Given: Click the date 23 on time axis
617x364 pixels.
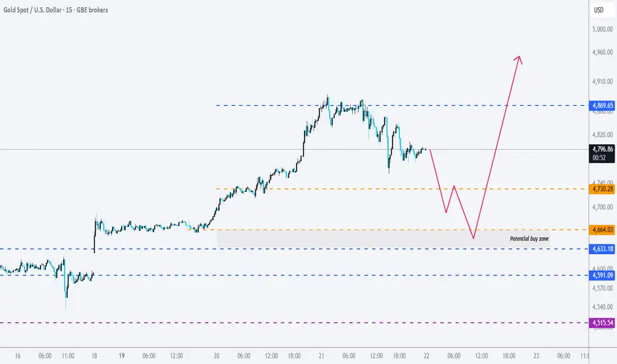Looking at the screenshot, I should click(536, 356).
